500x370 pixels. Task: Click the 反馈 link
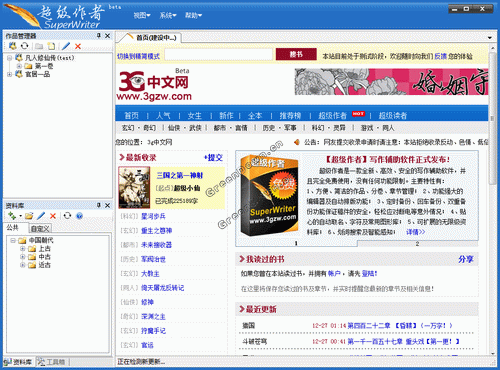[x=440, y=56]
